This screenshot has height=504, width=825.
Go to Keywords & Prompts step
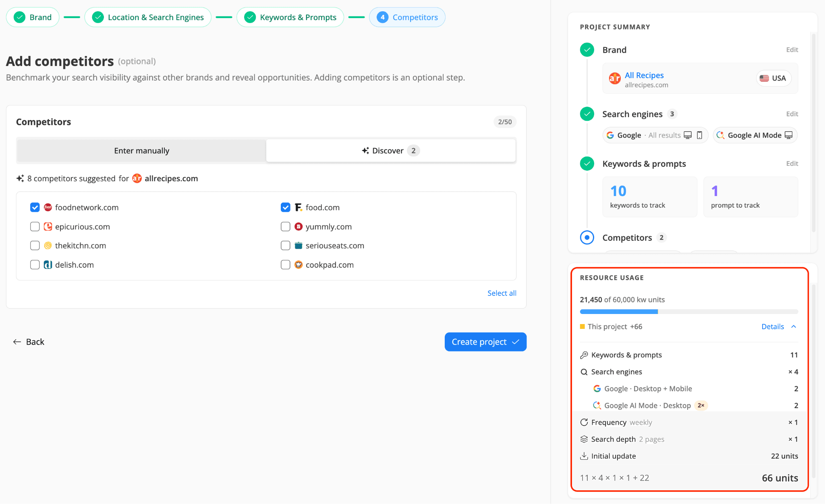pos(290,17)
